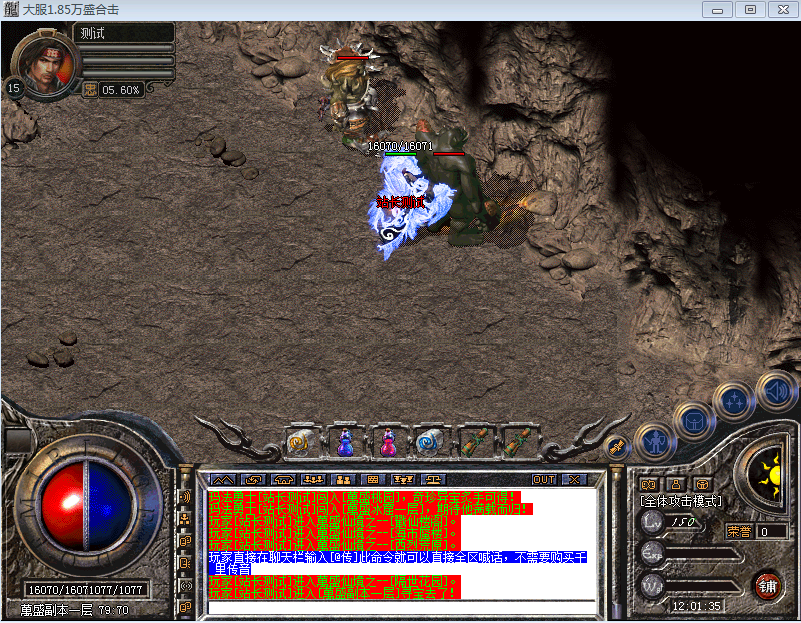This screenshot has width=801, height=623.
Task: Click the first small icon above attack mode
Action: click(x=649, y=485)
